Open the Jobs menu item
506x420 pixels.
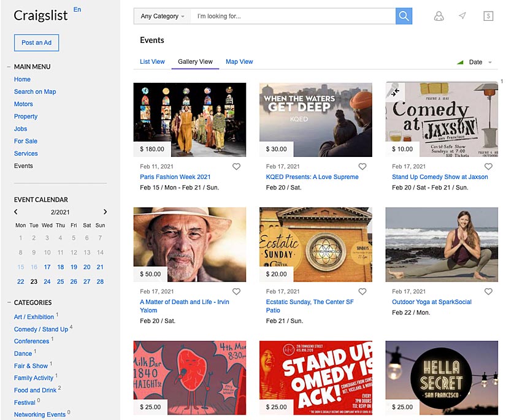point(20,129)
